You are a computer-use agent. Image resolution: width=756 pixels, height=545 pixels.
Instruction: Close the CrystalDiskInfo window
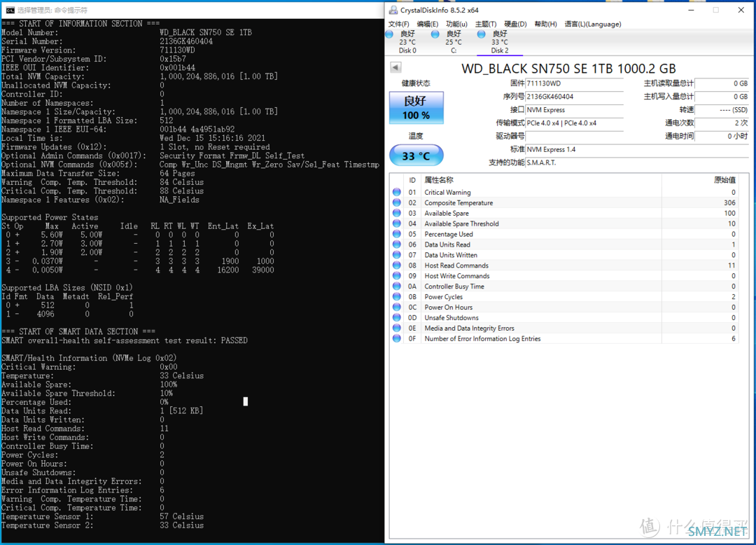coord(741,10)
